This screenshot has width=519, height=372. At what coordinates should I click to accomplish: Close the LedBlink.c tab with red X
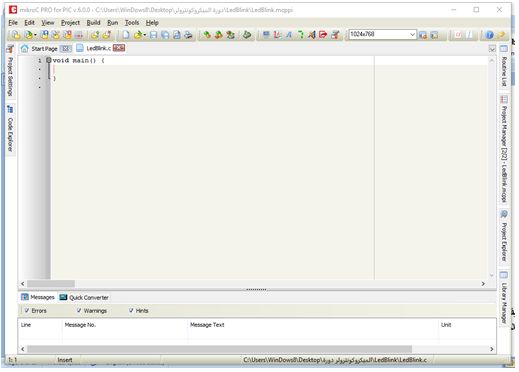click(x=119, y=48)
